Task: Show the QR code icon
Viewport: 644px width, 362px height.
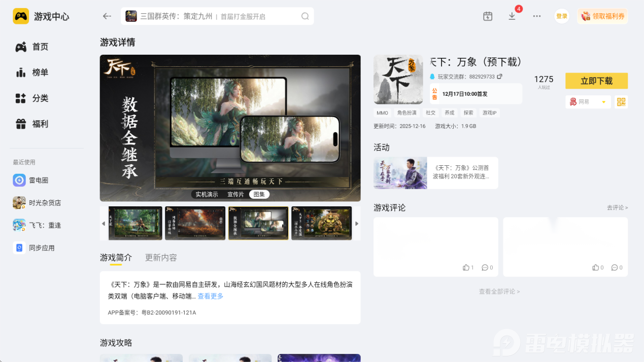Action: click(x=621, y=102)
